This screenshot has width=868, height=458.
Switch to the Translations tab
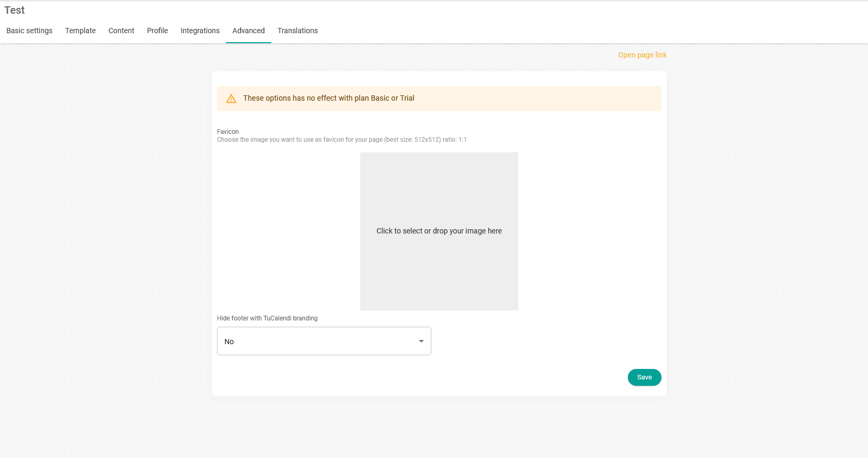click(x=298, y=31)
